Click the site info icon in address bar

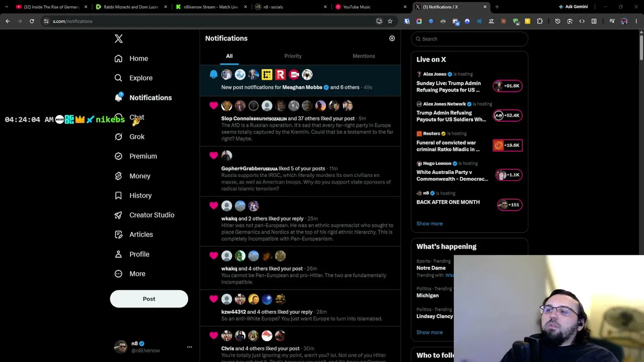pyautogui.click(x=46, y=21)
